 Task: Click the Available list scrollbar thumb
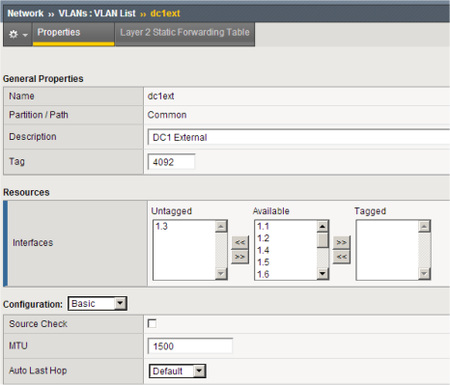(x=322, y=240)
